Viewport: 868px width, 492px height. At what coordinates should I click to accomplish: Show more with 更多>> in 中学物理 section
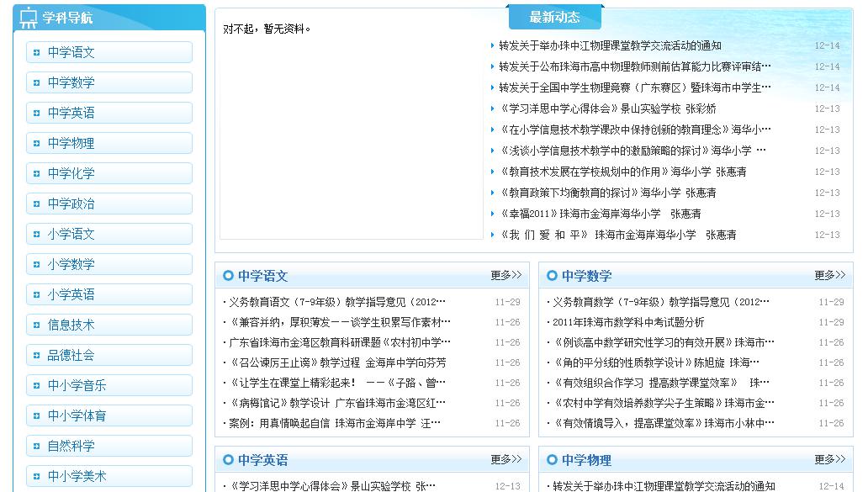pyautogui.click(x=829, y=459)
